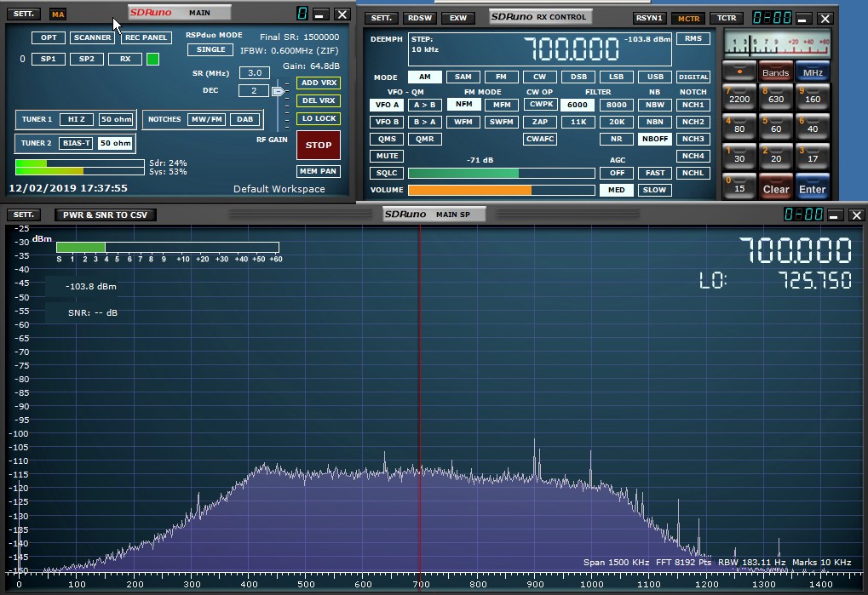This screenshot has width=868, height=595.
Task: Open the SCANNER panel
Action: [93, 37]
